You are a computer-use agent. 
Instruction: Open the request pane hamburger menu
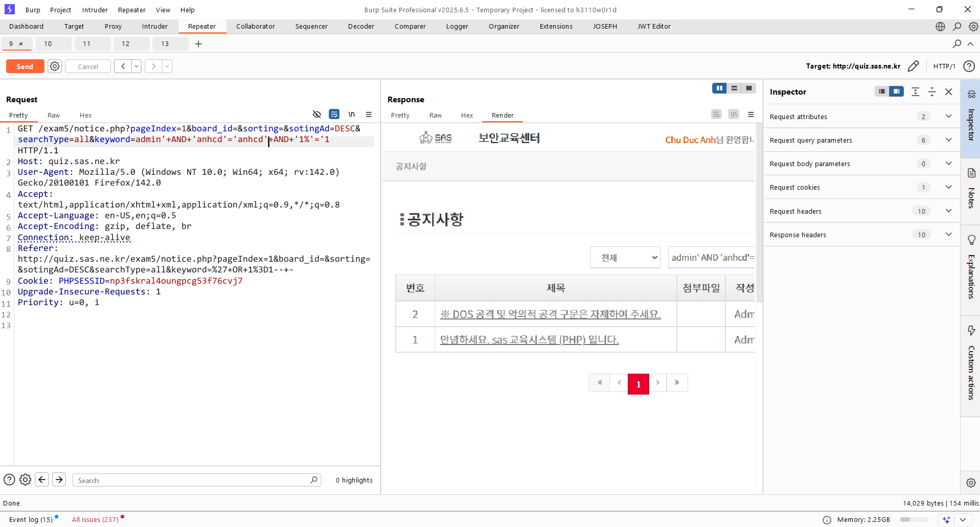pos(369,114)
